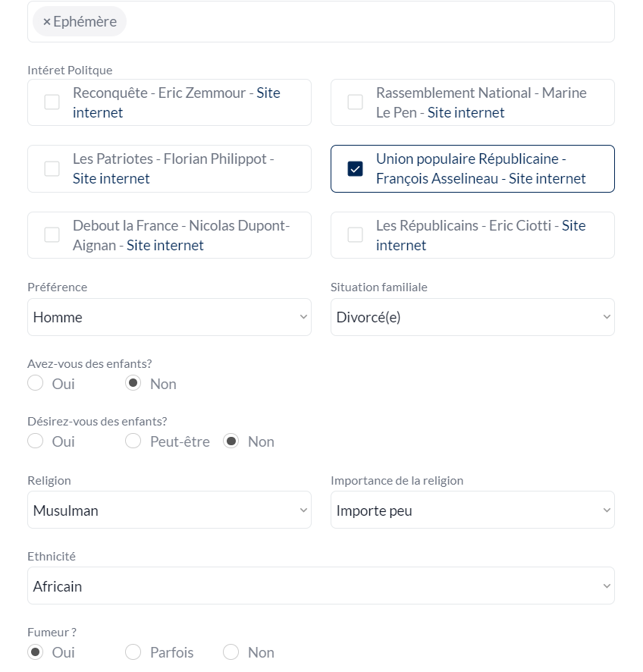643x672 pixels.
Task: Uncheck Union populaire Républicaine checkbox
Action: pyautogui.click(x=355, y=169)
